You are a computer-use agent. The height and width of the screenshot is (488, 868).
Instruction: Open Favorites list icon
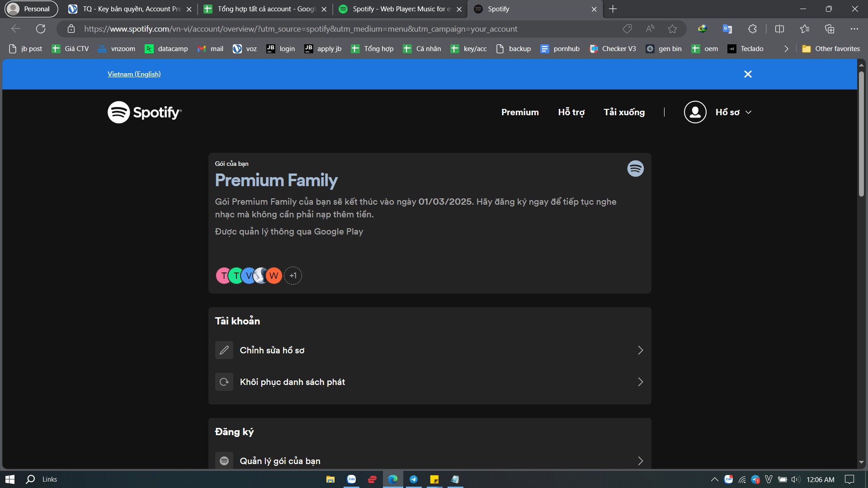pos(805,29)
